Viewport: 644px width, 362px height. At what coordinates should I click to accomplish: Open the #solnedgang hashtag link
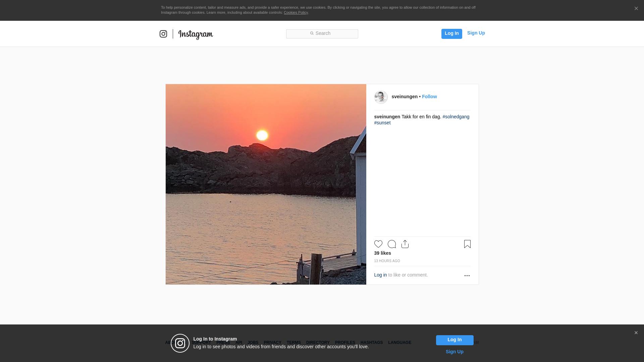tap(455, 117)
